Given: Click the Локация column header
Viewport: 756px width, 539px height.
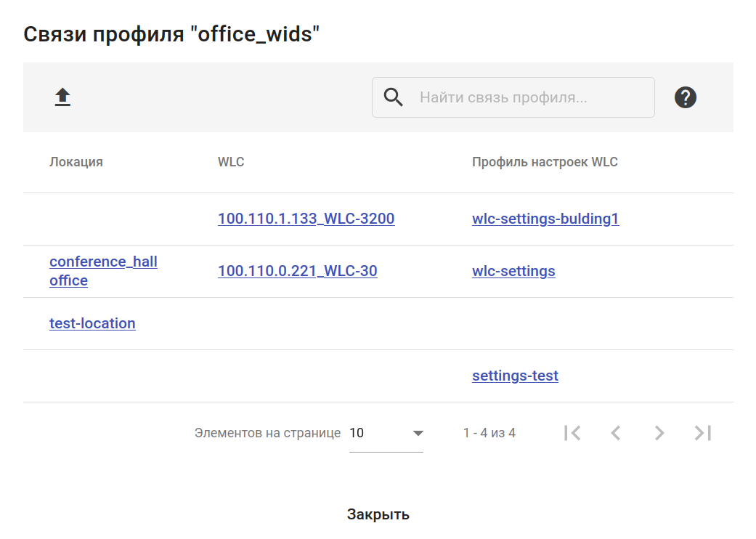Looking at the screenshot, I should pos(76,162).
